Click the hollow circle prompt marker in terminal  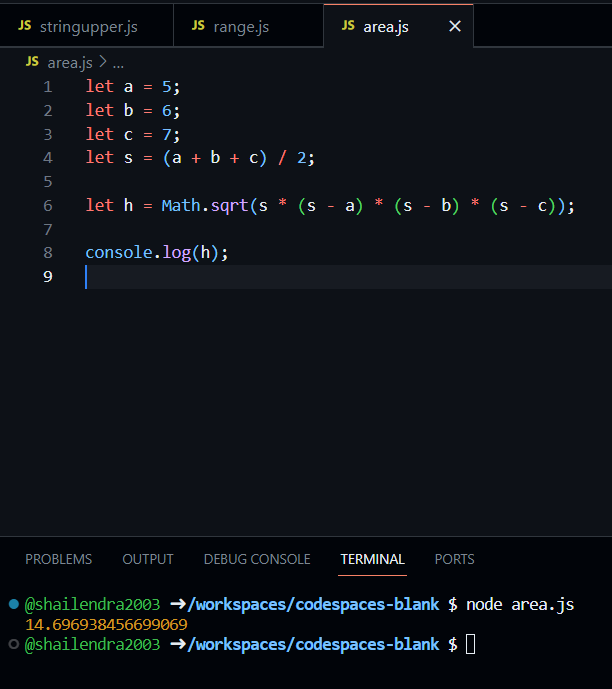[x=14, y=644]
